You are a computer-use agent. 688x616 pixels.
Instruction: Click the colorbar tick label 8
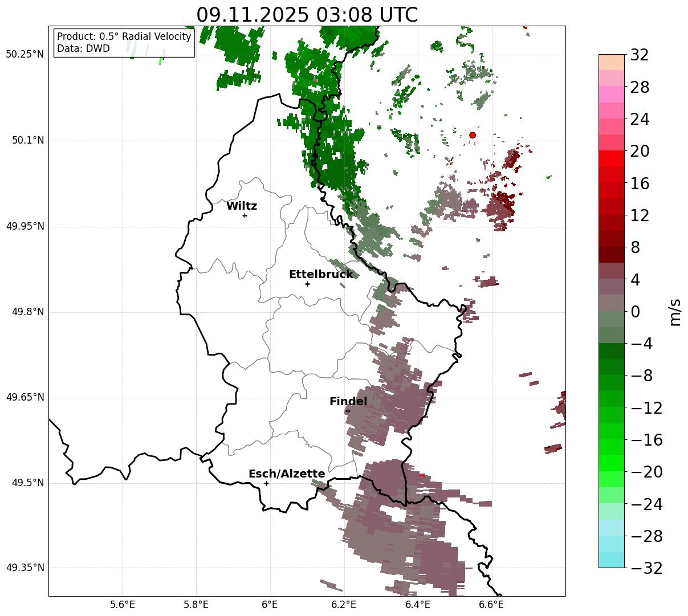tap(635, 247)
